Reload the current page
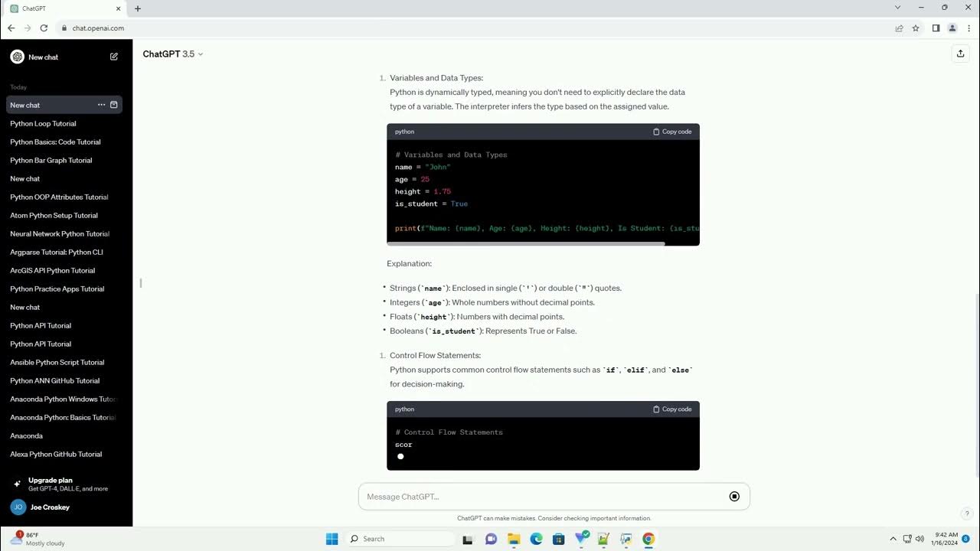This screenshot has height=551, width=980. 44,28
